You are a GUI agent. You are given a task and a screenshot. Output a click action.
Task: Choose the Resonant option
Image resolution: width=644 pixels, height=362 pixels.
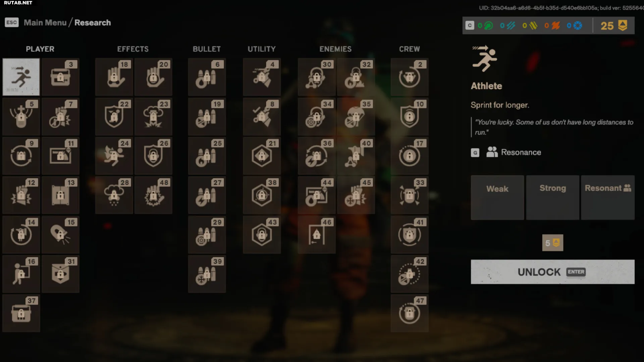click(x=608, y=198)
